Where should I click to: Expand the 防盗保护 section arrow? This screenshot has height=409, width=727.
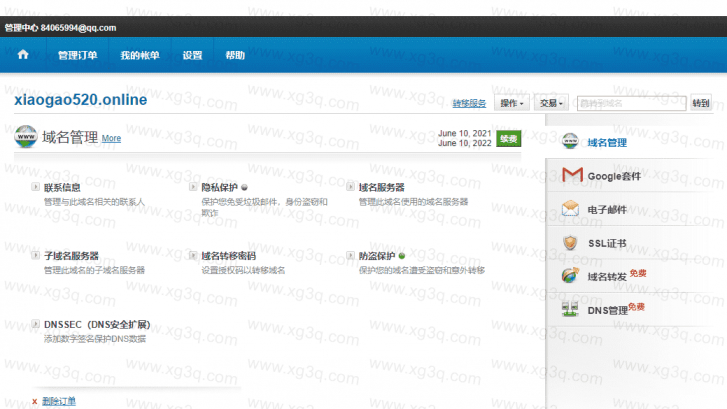pyautogui.click(x=351, y=255)
